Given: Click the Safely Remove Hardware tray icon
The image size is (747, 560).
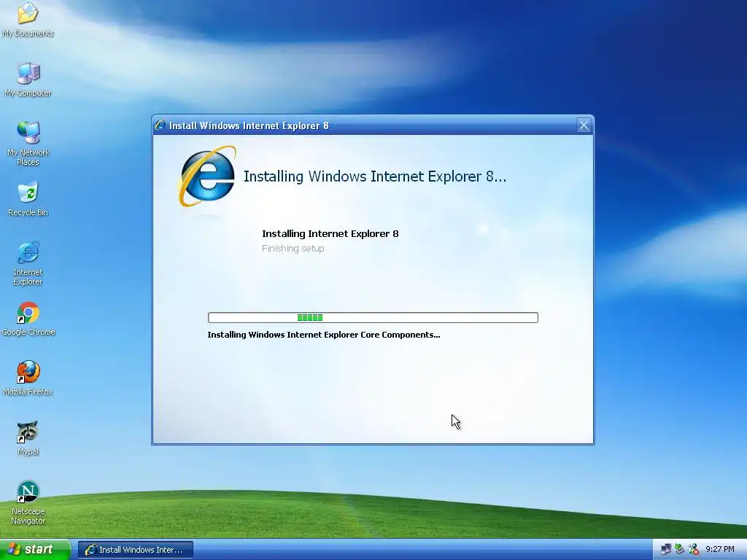Looking at the screenshot, I should coord(679,549).
